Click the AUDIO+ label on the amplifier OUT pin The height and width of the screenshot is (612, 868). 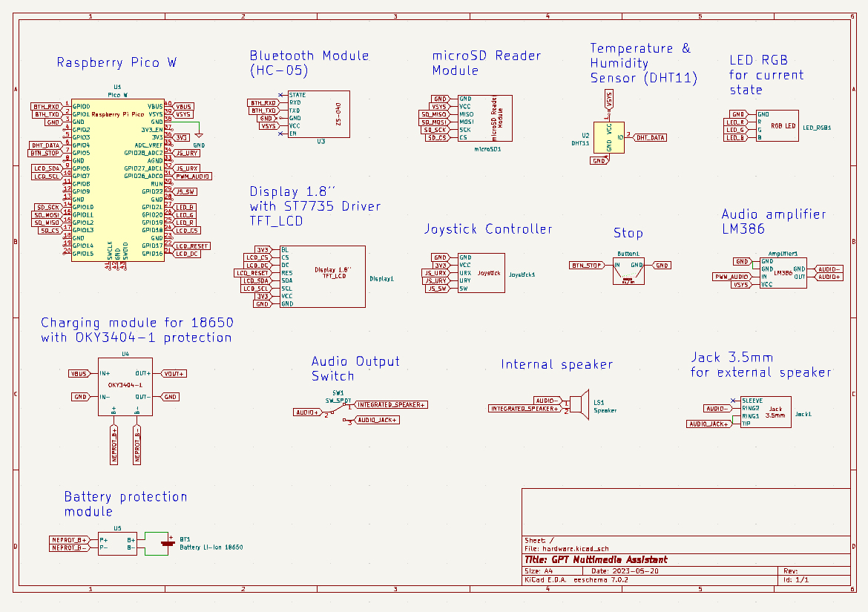coord(829,277)
